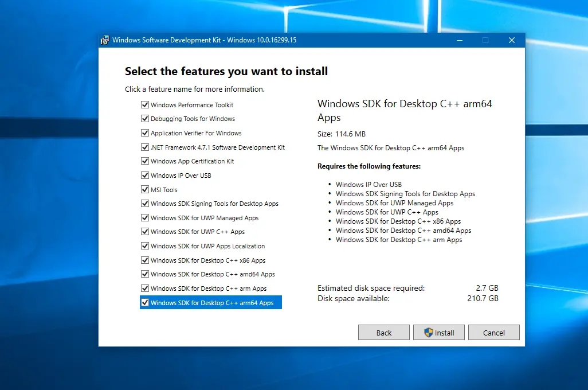Image resolution: width=588 pixels, height=390 pixels.
Task: Toggle the Windows App Certification Kit checkbox
Action: (x=145, y=161)
